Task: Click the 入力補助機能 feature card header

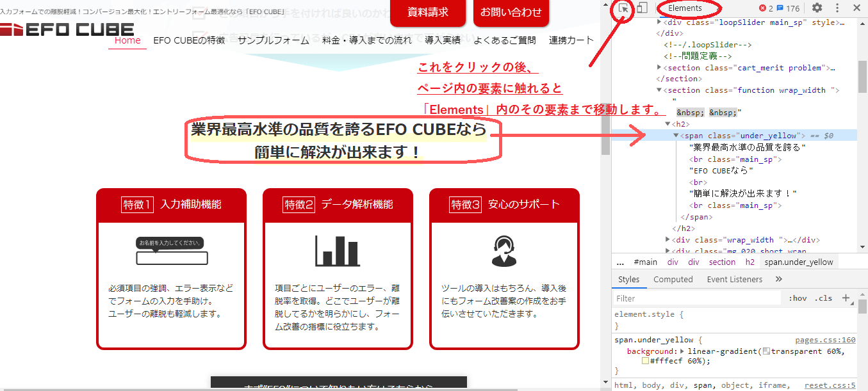Action: pos(171,205)
